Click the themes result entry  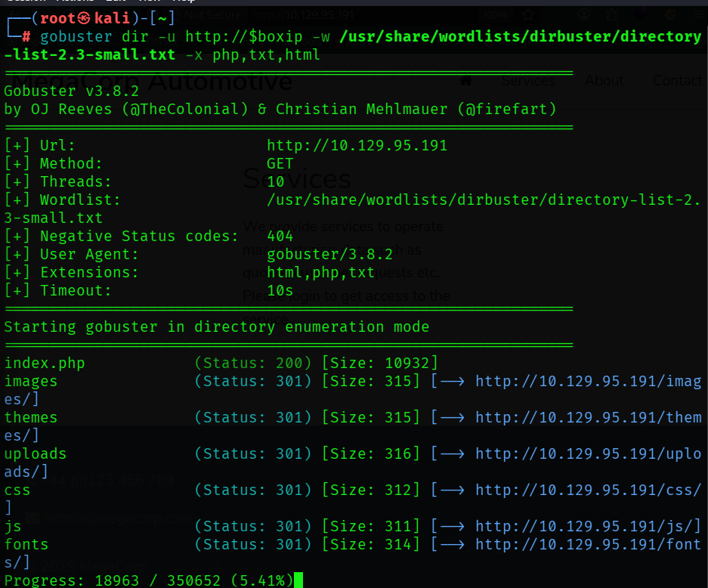[31, 417]
